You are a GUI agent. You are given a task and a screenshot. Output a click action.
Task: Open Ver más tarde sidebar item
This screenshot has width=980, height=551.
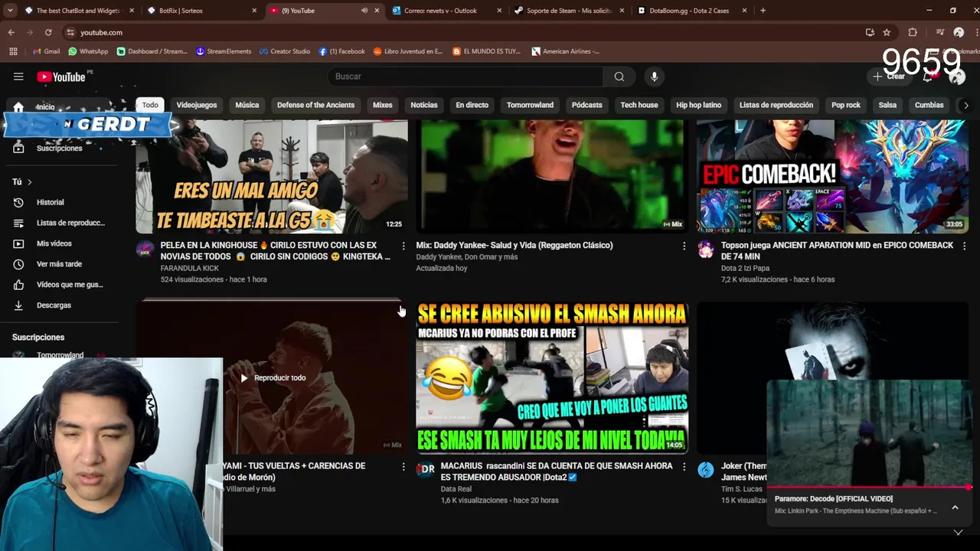point(60,264)
